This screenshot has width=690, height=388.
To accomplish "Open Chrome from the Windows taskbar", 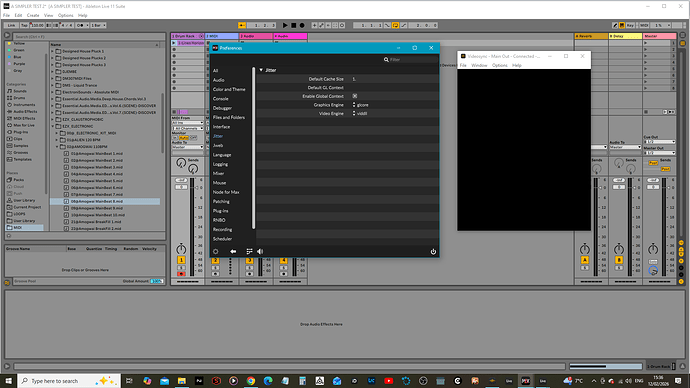I will 251,381.
